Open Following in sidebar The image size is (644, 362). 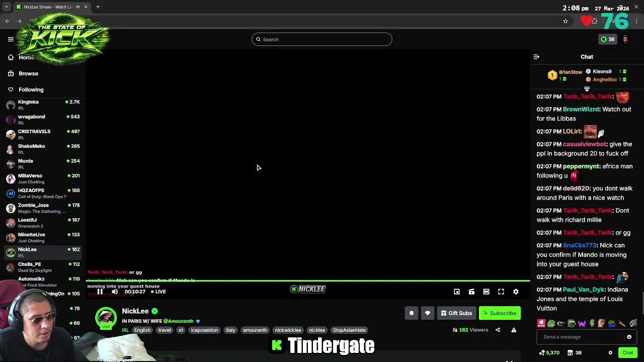click(31, 89)
